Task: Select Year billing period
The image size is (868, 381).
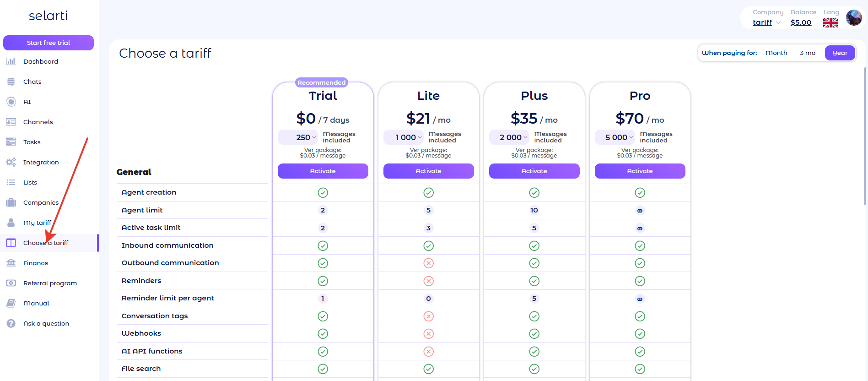Action: tap(840, 53)
